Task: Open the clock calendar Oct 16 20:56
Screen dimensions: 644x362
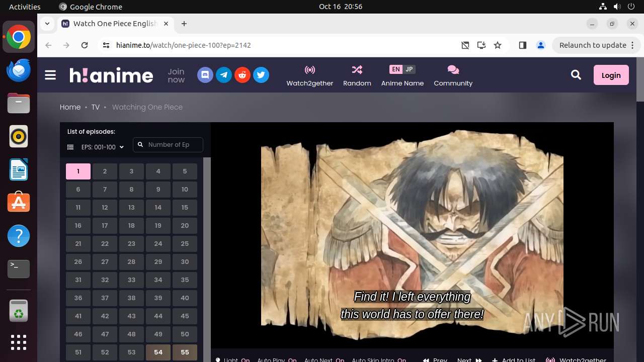Action: click(341, 7)
